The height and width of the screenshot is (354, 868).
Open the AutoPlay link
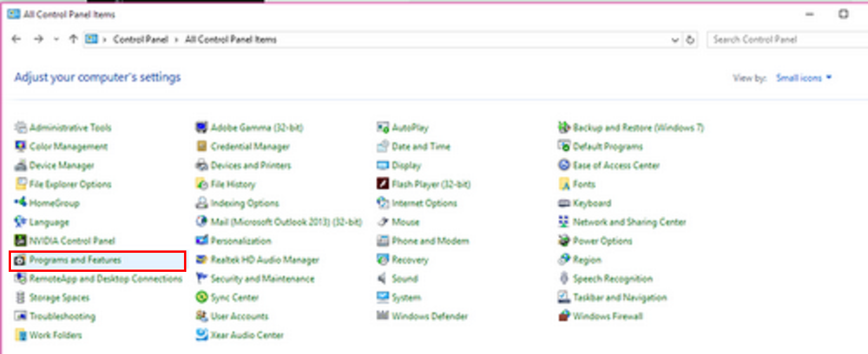click(410, 127)
